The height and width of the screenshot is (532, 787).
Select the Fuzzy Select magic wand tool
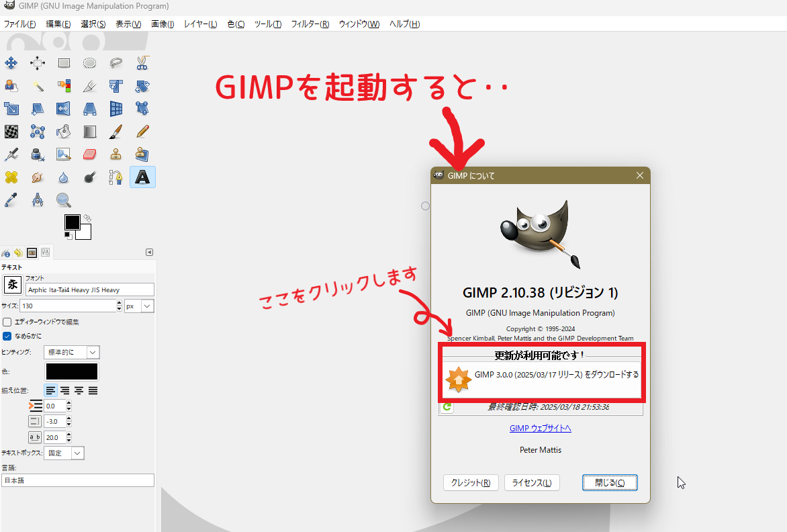38,85
